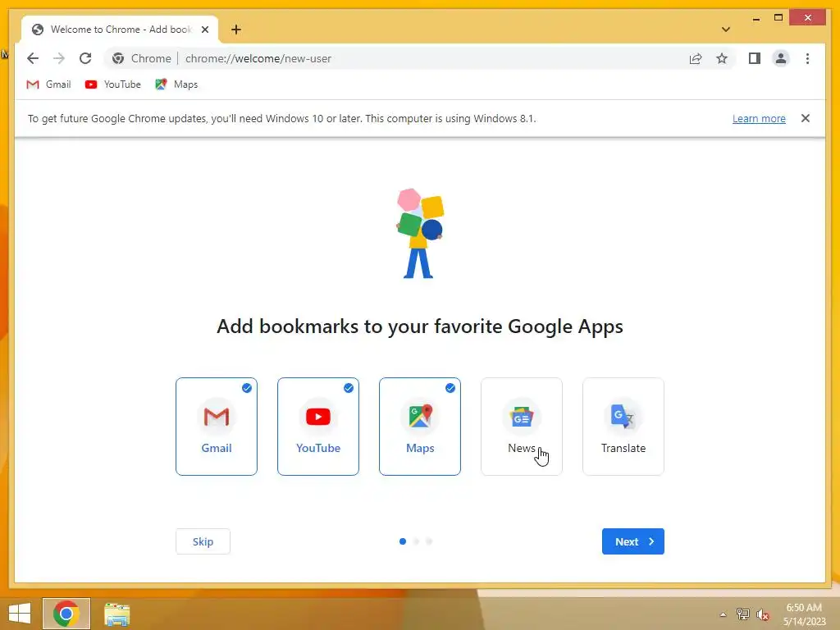The height and width of the screenshot is (630, 840).
Task: Bookmark this tab with the star icon
Action: 722,58
